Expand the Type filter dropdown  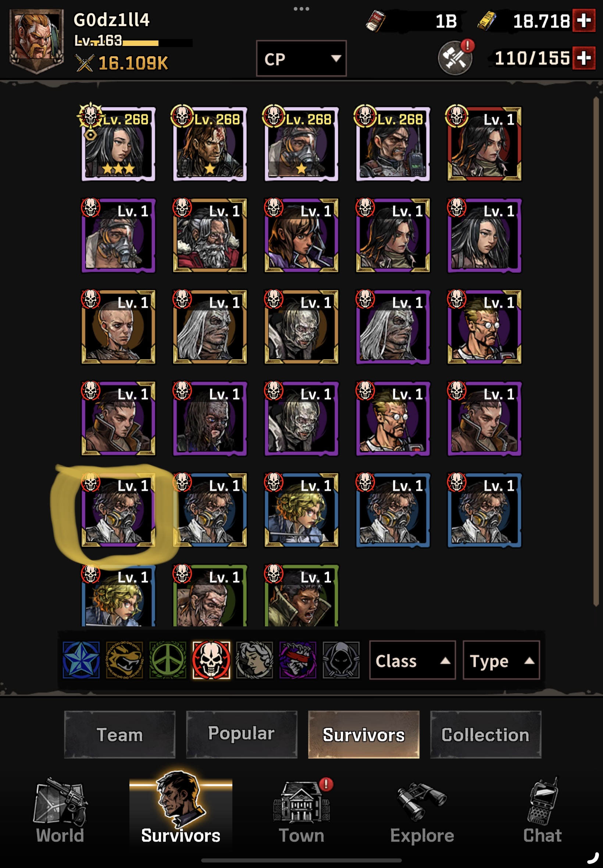501,660
